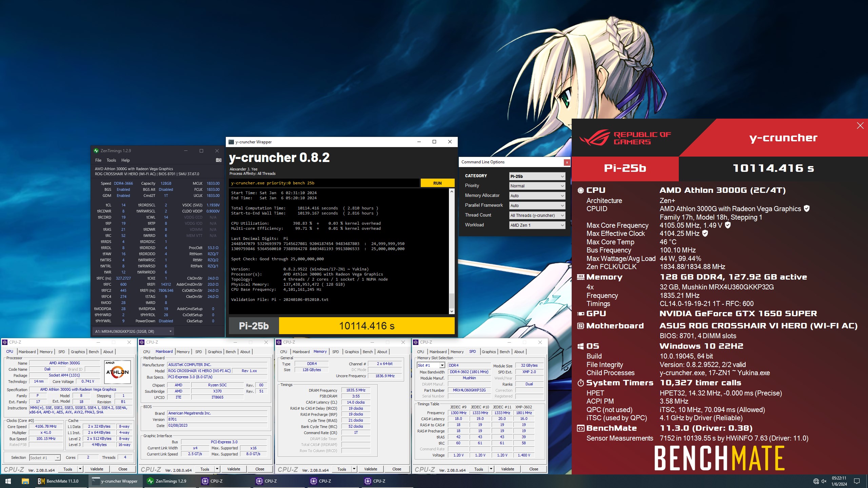The image size is (868, 488).
Task: Open Bench tab in the CPU-Z Memory window
Action: click(x=368, y=352)
